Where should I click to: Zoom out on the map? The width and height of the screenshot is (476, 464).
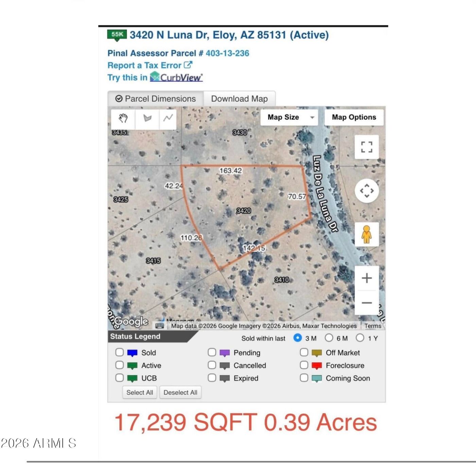(x=367, y=303)
